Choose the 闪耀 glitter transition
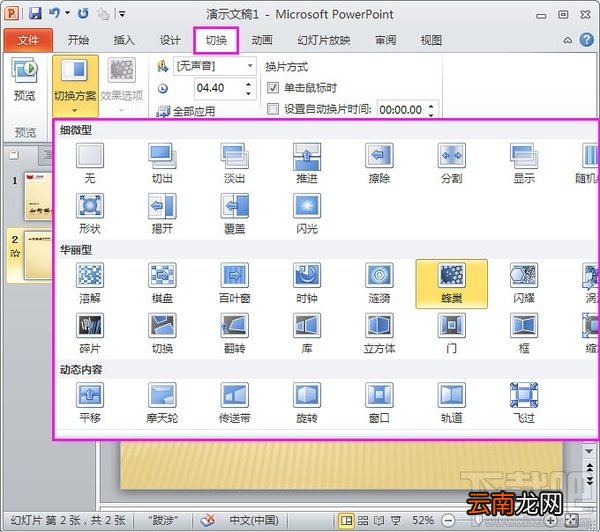This screenshot has height=532, width=600. (524, 283)
